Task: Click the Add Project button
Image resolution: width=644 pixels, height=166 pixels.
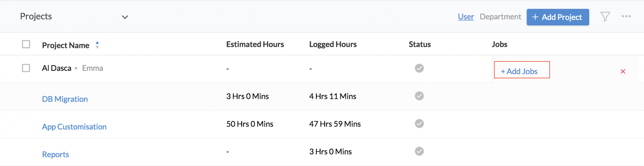Action: point(558,17)
